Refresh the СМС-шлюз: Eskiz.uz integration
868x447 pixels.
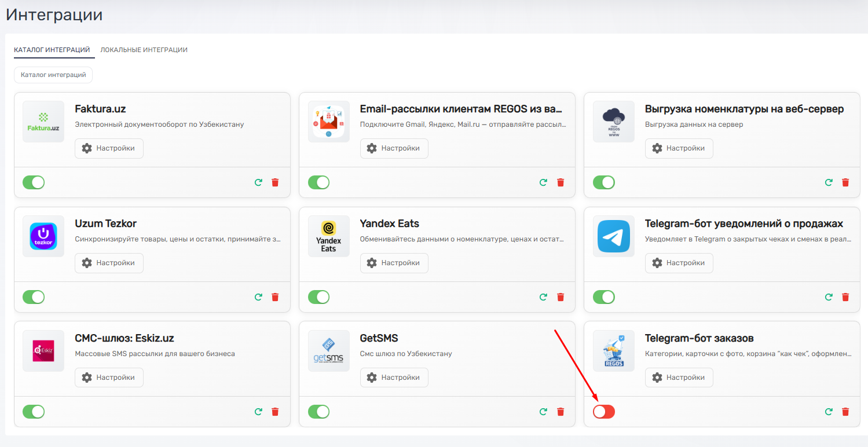coord(258,412)
